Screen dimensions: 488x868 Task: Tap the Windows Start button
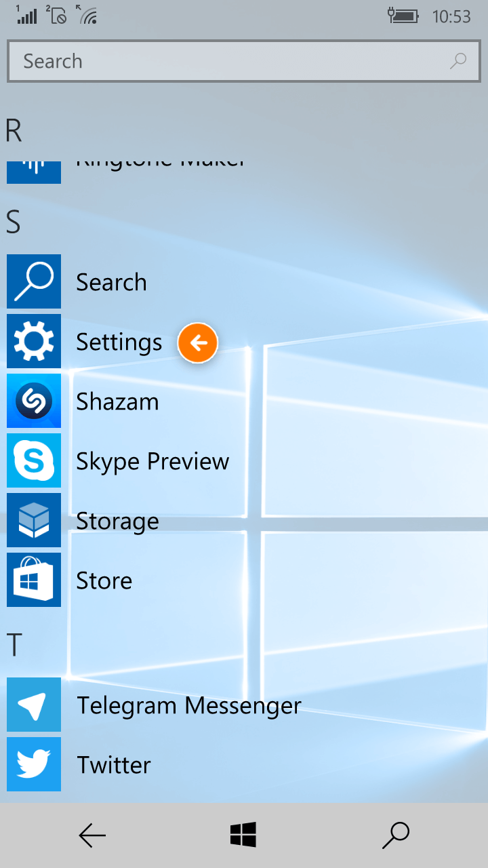(243, 835)
